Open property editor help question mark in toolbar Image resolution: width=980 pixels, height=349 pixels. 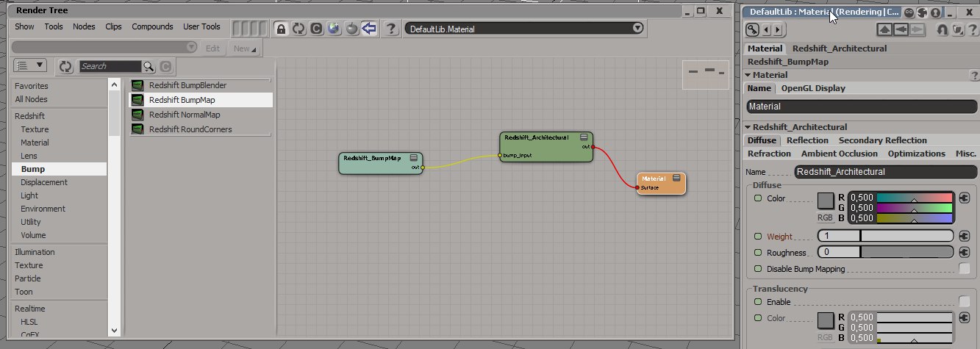(972, 30)
